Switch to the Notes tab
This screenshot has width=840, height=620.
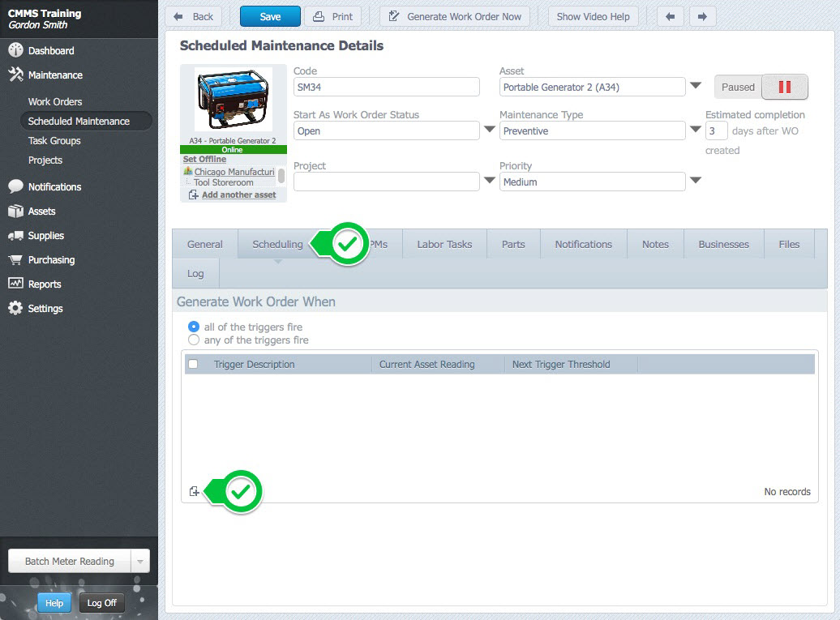[x=655, y=244]
